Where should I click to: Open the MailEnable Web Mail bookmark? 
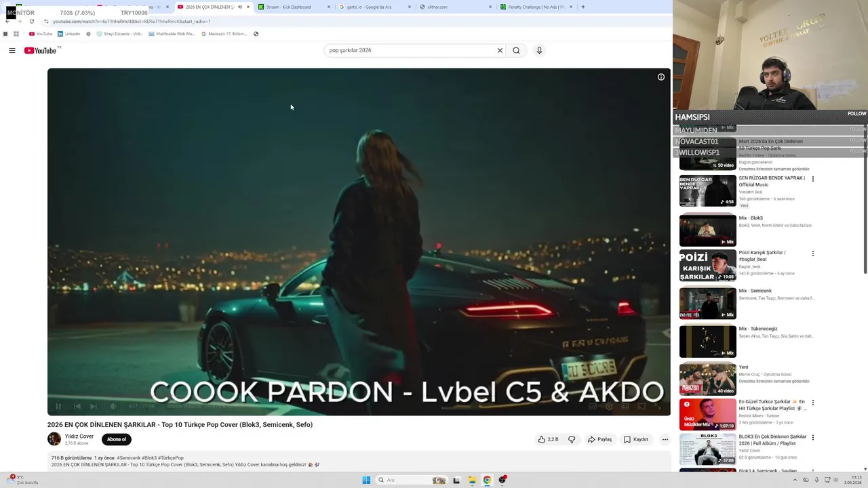pos(172,34)
